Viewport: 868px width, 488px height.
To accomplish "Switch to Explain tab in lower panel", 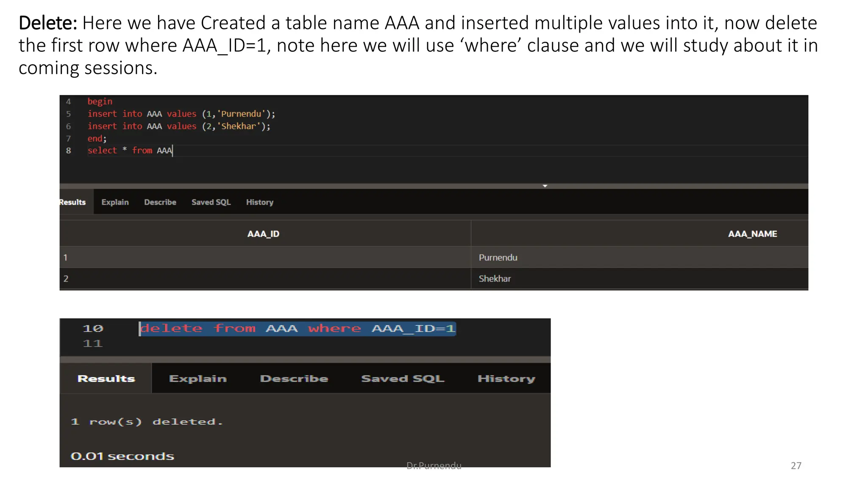I will pos(198,378).
